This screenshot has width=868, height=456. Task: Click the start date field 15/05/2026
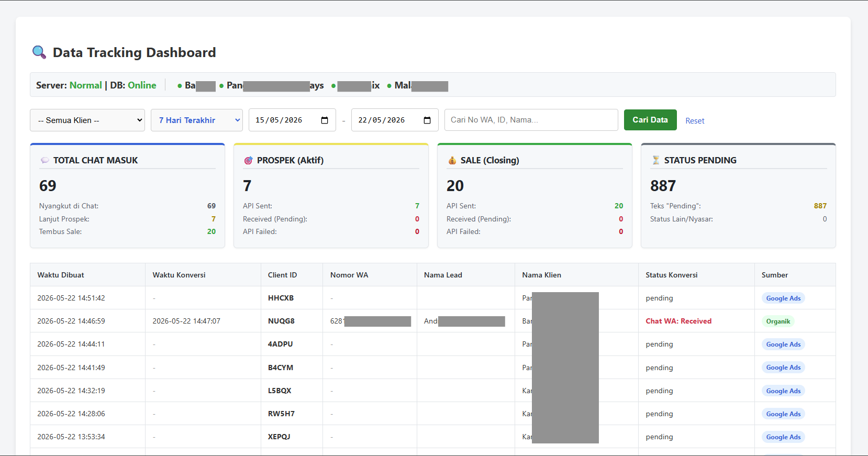tap(292, 120)
